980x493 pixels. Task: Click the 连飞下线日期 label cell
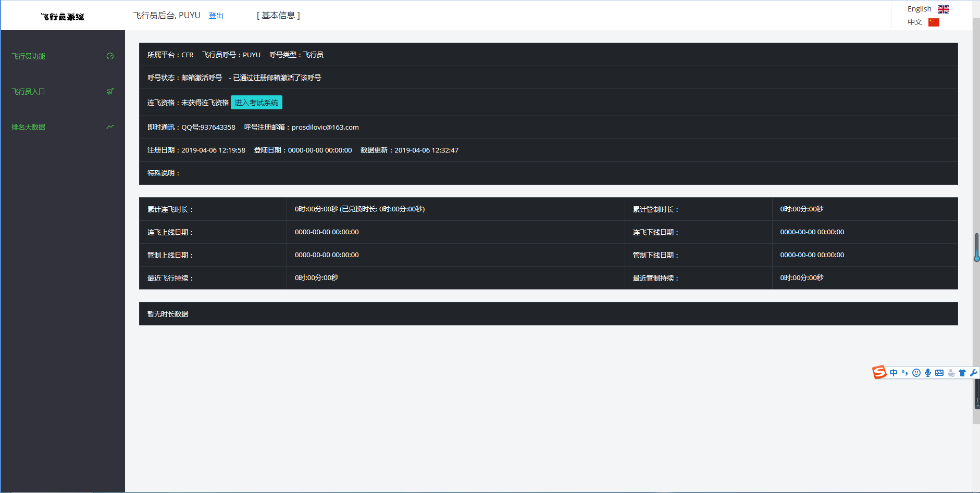coord(698,232)
